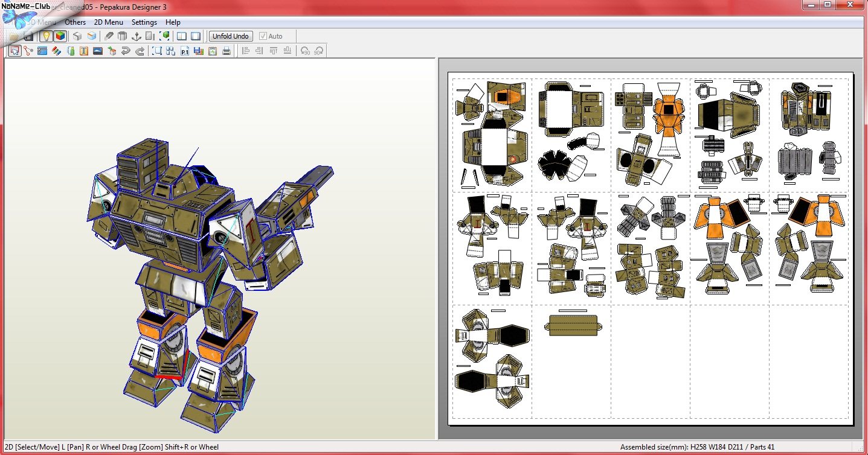Open the Help menu
Screen dimensions: 868x455
[x=173, y=22]
